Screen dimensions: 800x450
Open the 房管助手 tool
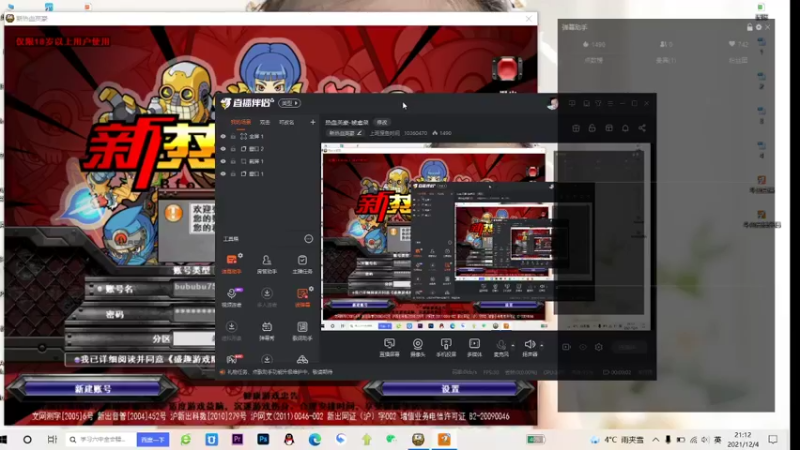coord(266,264)
